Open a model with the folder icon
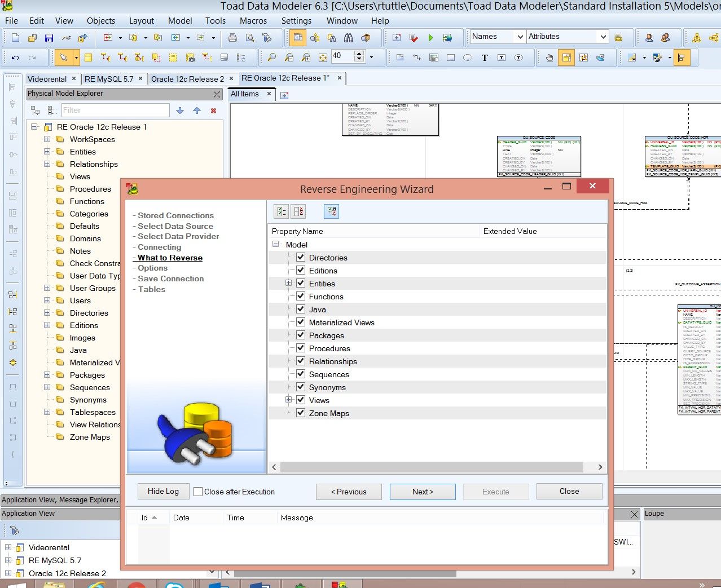 (x=32, y=38)
